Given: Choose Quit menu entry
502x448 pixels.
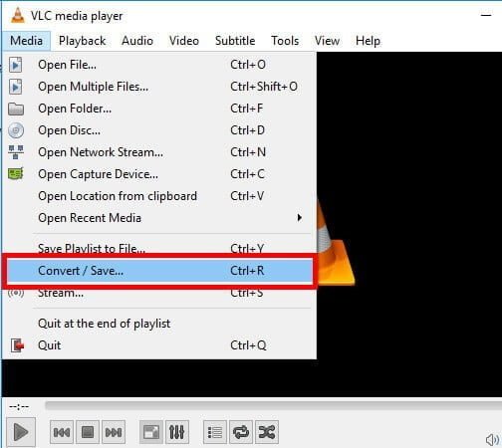Looking at the screenshot, I should click(159, 345).
